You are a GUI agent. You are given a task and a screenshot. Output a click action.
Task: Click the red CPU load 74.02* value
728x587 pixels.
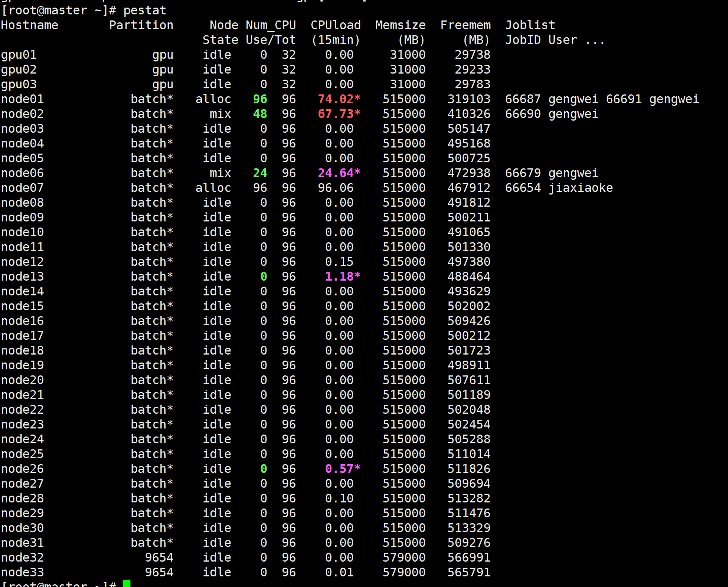(339, 99)
